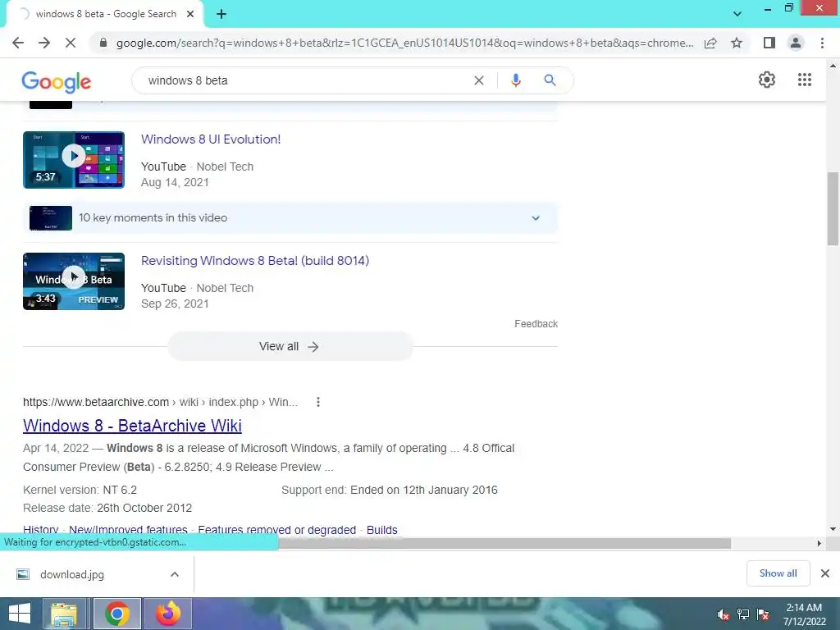Image resolution: width=840 pixels, height=630 pixels.
Task: Click the muted volume tray icon
Action: coord(724,614)
